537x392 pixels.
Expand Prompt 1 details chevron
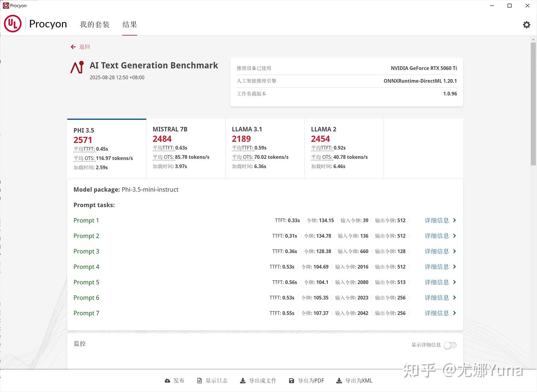click(x=455, y=221)
